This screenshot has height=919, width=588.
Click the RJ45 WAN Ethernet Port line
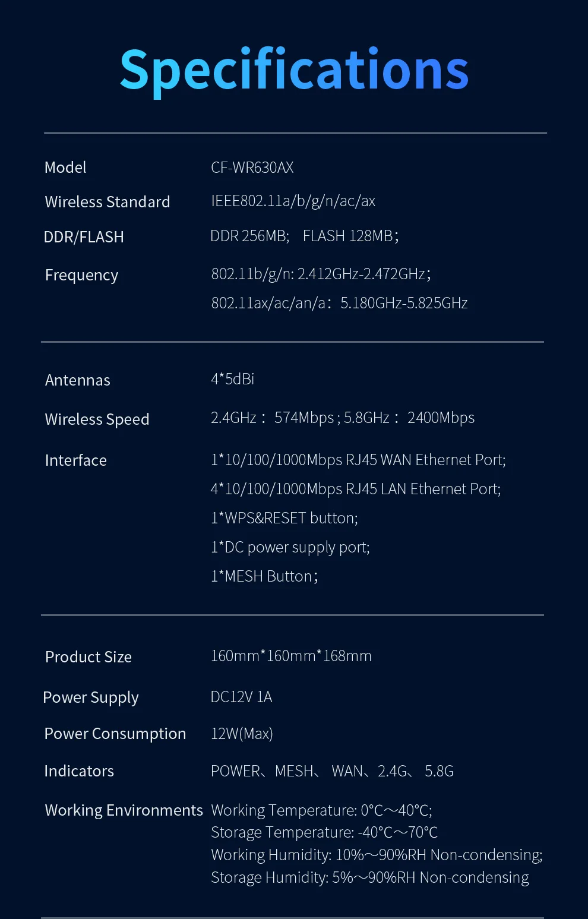(358, 460)
